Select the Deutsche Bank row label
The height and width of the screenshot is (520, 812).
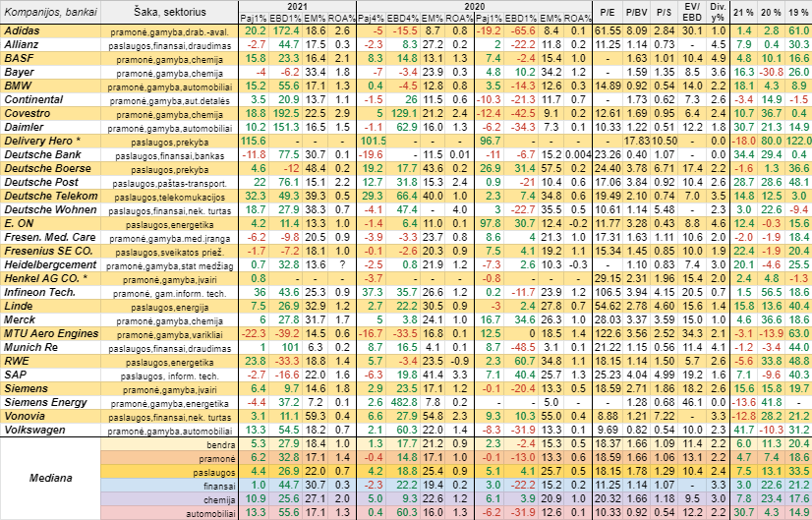pyautogui.click(x=50, y=155)
